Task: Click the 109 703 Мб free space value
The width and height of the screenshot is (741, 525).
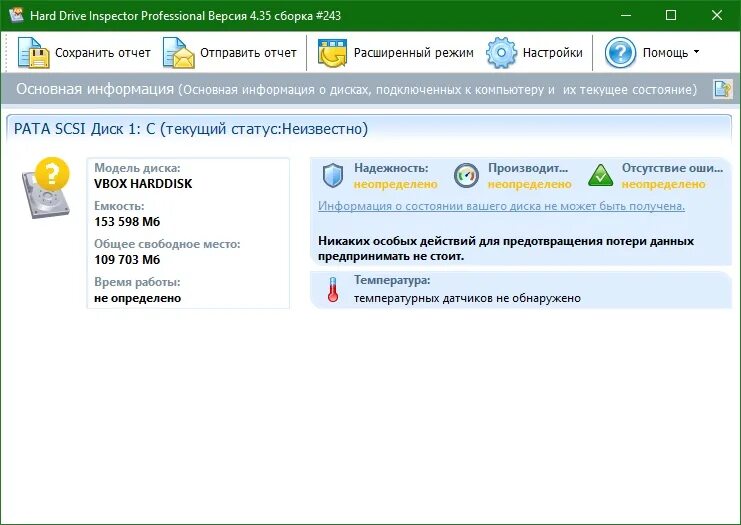Action: pos(127,259)
